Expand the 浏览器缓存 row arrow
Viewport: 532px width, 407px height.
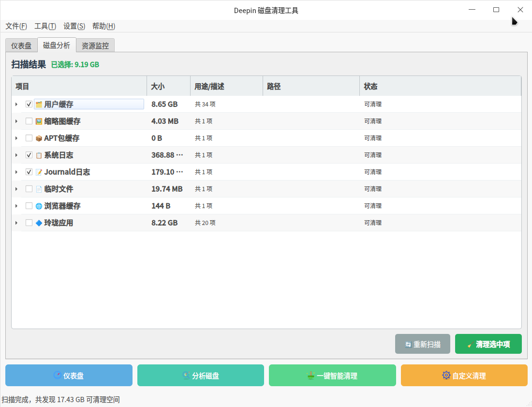[x=16, y=206]
